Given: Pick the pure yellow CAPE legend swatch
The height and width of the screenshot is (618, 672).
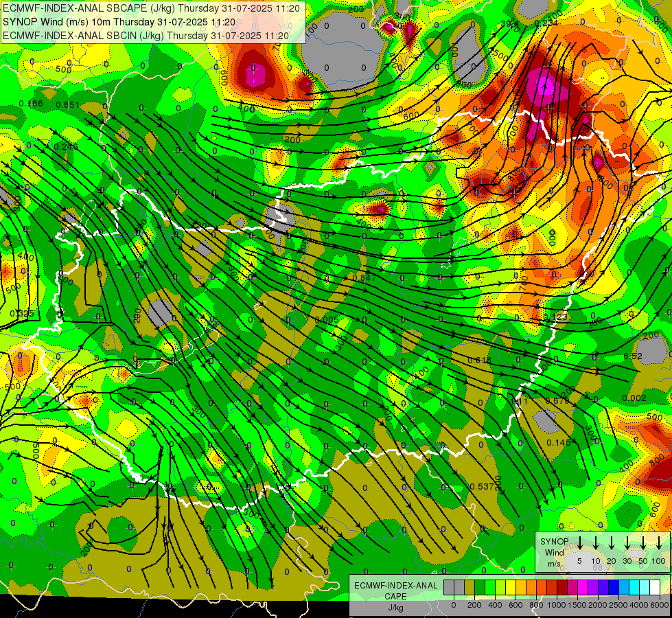Looking at the screenshot, I should [511, 587].
